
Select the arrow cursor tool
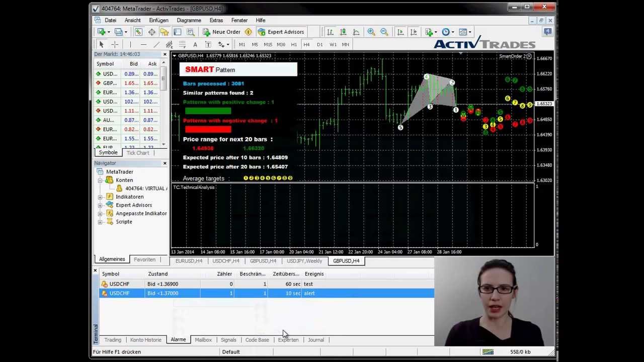tap(101, 44)
